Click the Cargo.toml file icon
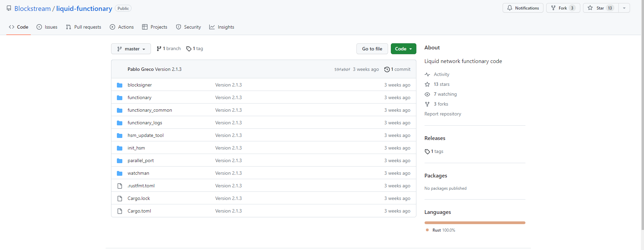 (120, 211)
